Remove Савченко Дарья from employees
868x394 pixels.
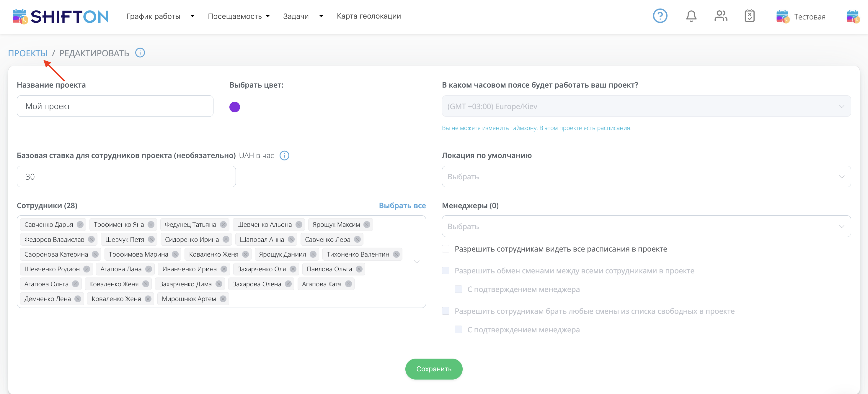pos(80,224)
